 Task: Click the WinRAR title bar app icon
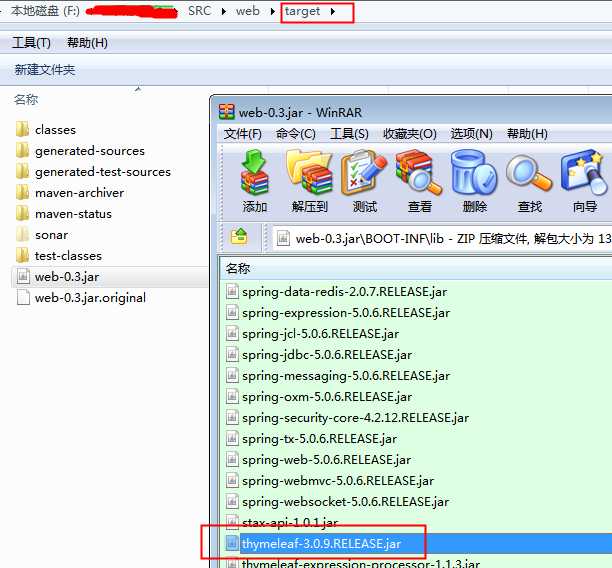[x=227, y=112]
